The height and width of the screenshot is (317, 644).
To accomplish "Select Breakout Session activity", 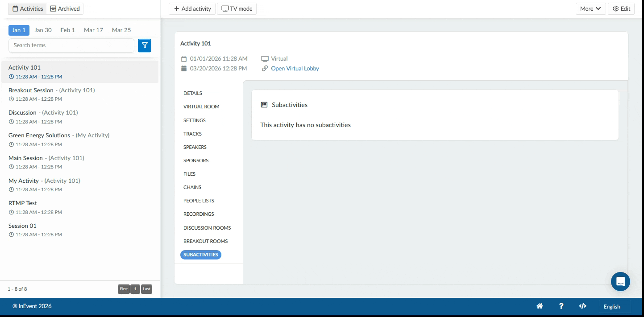I will pos(80,95).
